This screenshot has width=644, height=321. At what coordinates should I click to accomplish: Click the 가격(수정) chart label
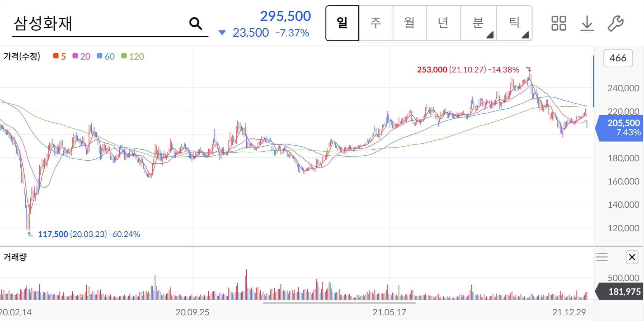pyautogui.click(x=22, y=56)
